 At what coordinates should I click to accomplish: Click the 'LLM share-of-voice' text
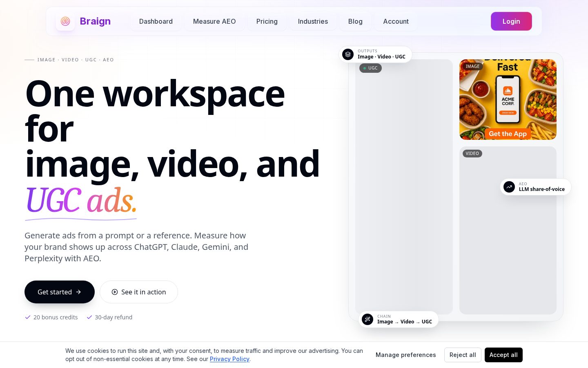542,189
